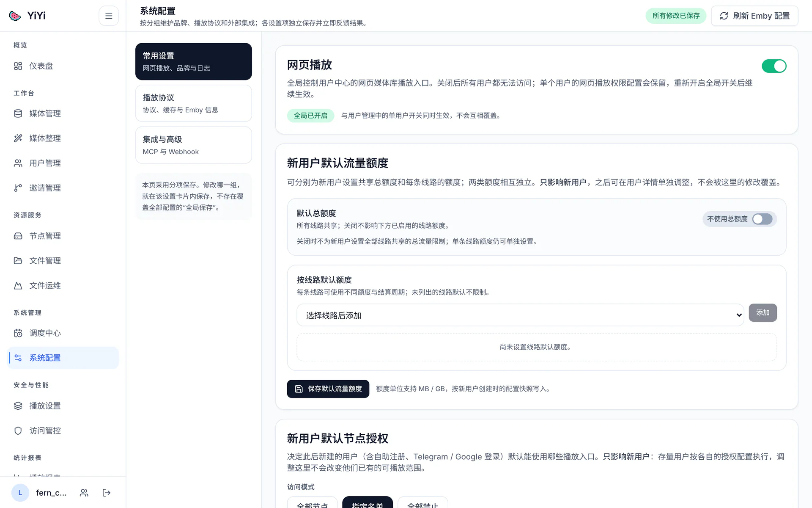Open the 仪表盘 dashboard icon
812x508 pixels.
18,66
